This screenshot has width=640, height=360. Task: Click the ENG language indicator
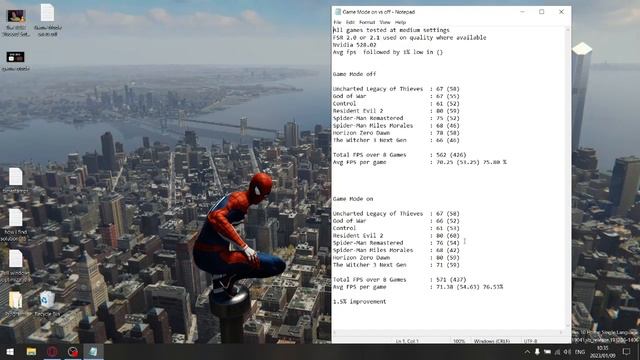(x=580, y=352)
